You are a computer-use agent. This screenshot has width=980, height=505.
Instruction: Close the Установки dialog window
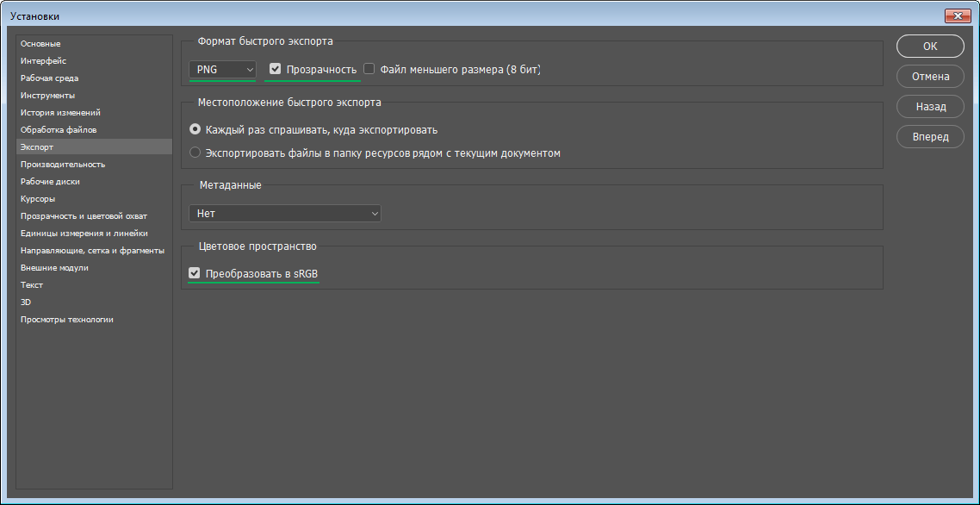[x=958, y=16]
